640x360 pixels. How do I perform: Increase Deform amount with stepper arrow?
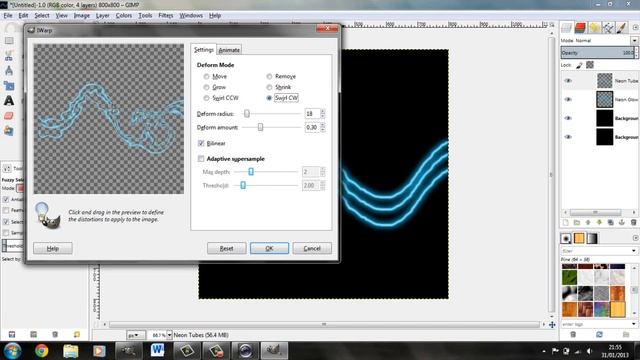point(322,125)
